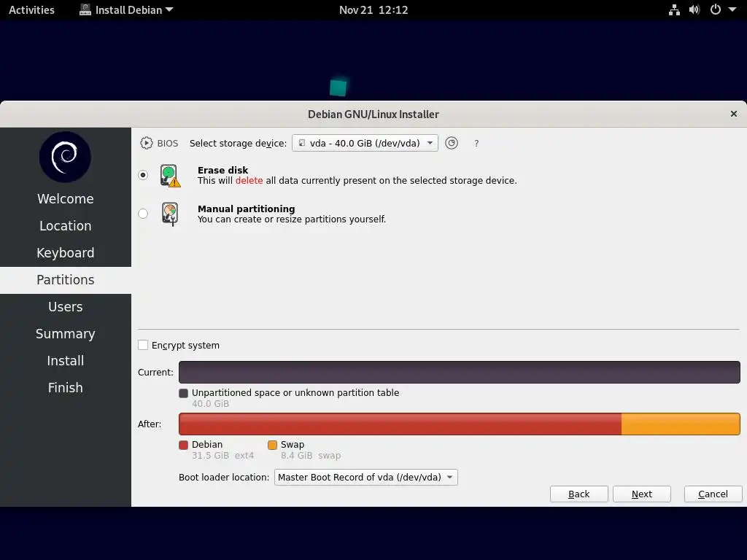The width and height of the screenshot is (747, 560).
Task: Click the power icon in top bar
Action: pos(716,9)
